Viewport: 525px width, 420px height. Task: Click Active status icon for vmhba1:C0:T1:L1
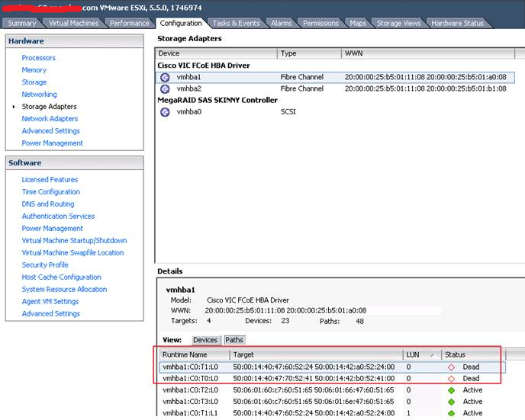(x=451, y=413)
